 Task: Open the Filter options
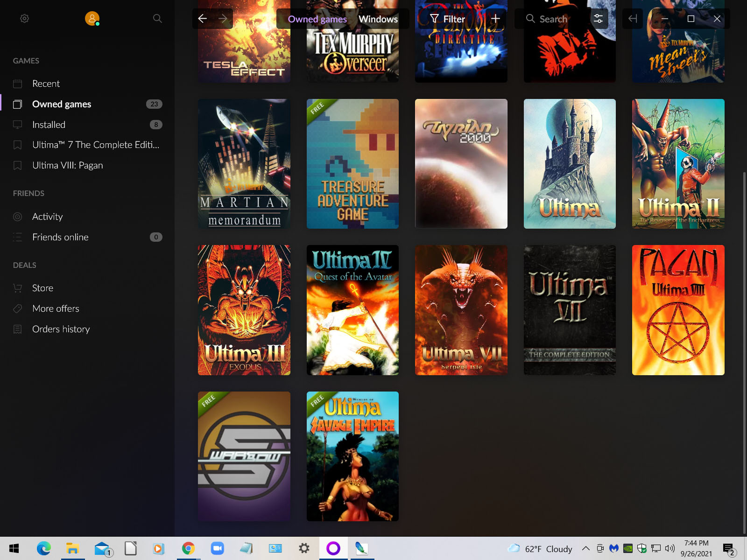point(447,19)
